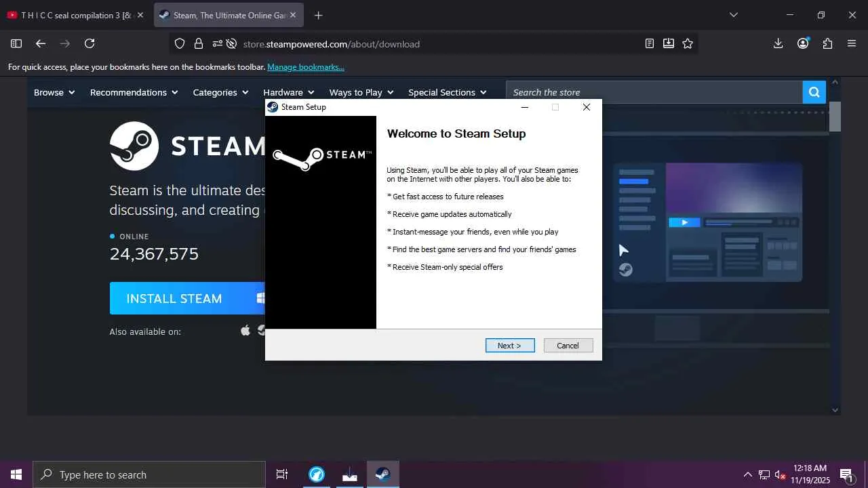Open the site permissions icon beside the padlock

click(217, 43)
